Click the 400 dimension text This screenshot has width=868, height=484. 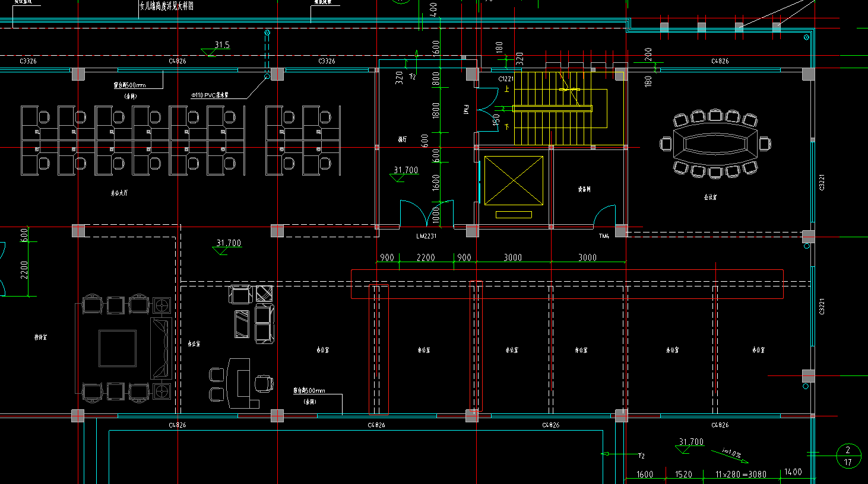click(433, 9)
